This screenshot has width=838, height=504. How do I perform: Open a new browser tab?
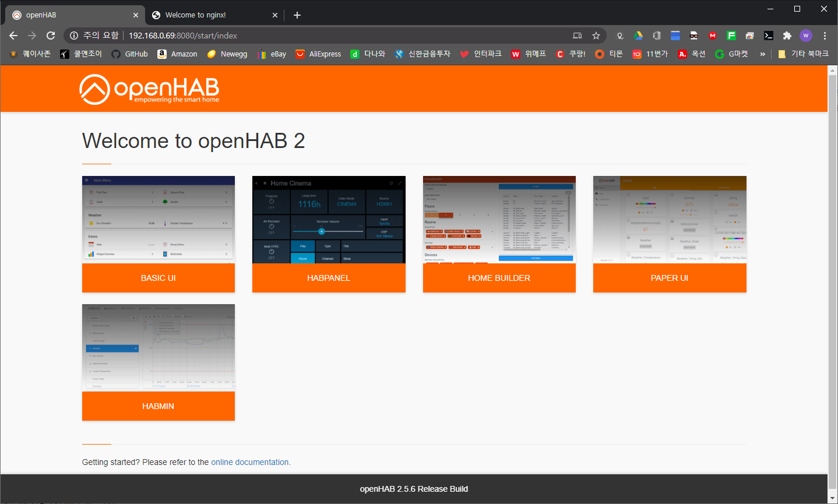297,15
